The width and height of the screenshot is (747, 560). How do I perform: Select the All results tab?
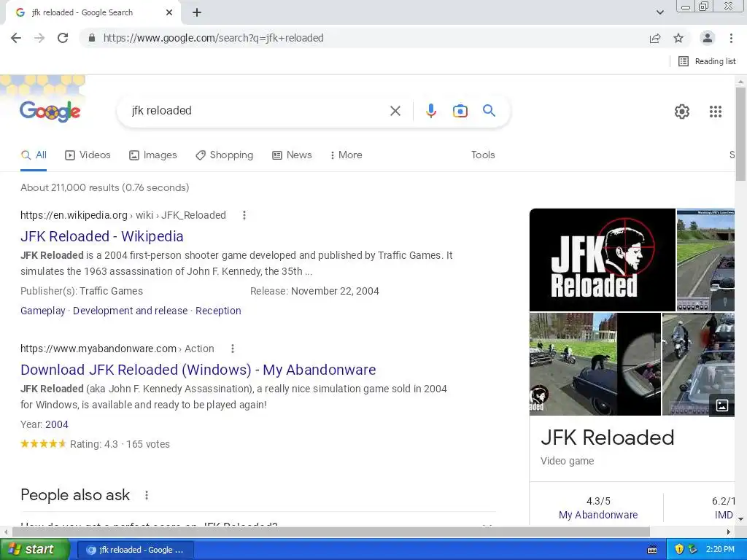point(34,155)
